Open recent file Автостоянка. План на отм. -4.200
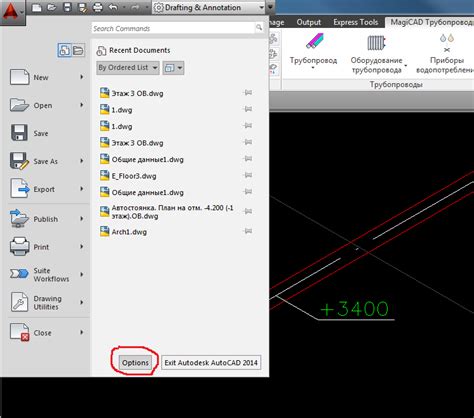Viewport: 474px width, 418px height. click(172, 212)
